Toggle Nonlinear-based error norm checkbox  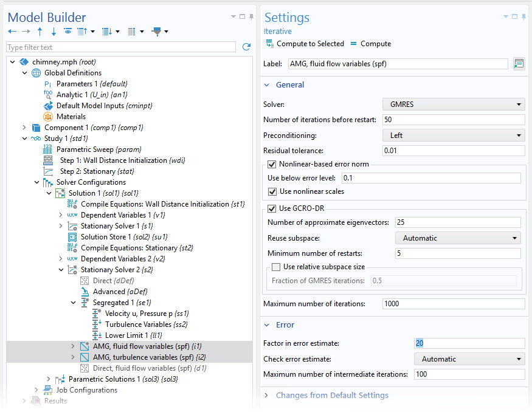click(272, 164)
